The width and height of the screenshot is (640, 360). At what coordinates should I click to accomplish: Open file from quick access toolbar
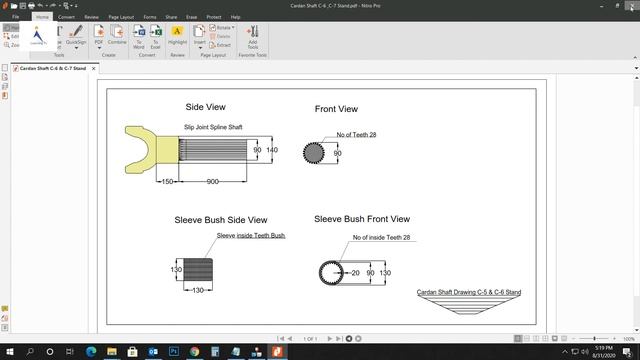click(x=14, y=6)
